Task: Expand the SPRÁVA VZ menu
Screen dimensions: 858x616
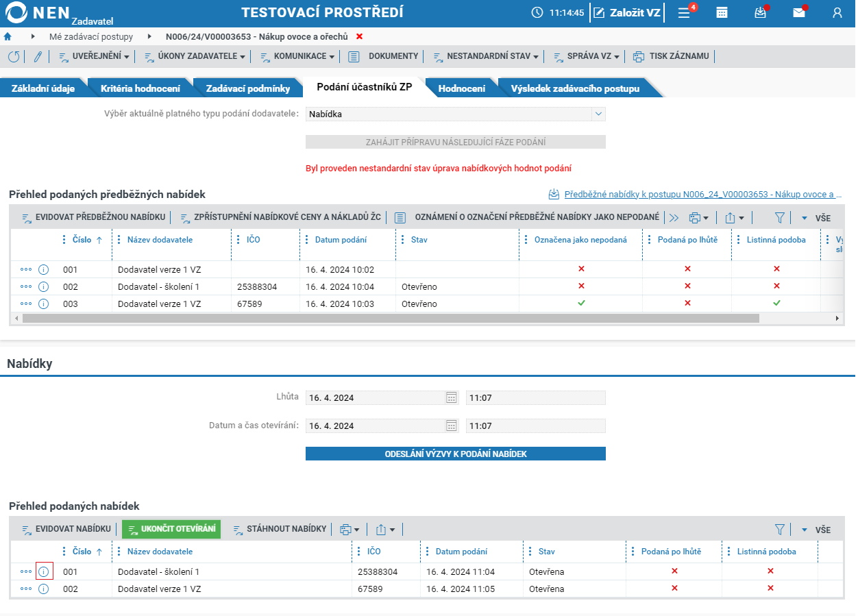Action: tap(586, 56)
